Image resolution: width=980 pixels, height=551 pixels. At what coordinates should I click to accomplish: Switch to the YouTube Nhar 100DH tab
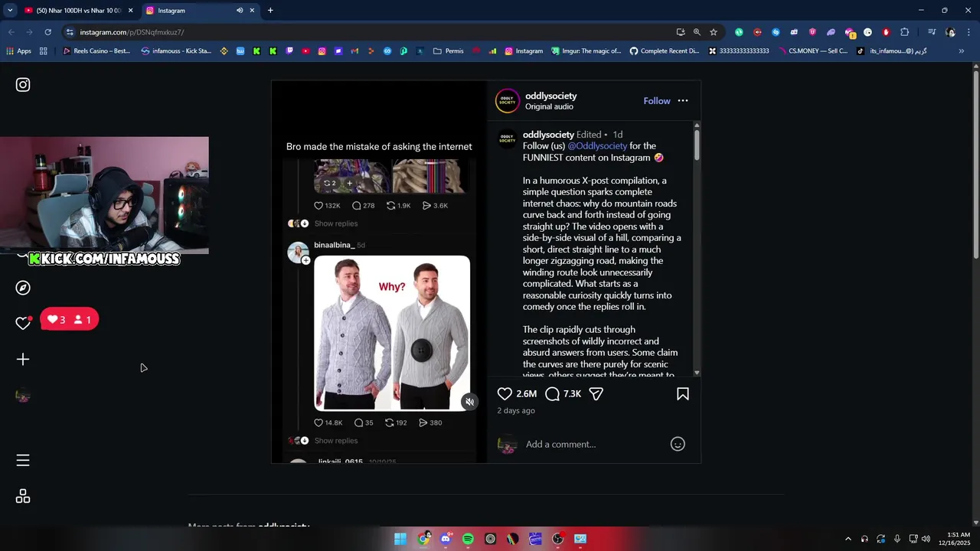78,11
